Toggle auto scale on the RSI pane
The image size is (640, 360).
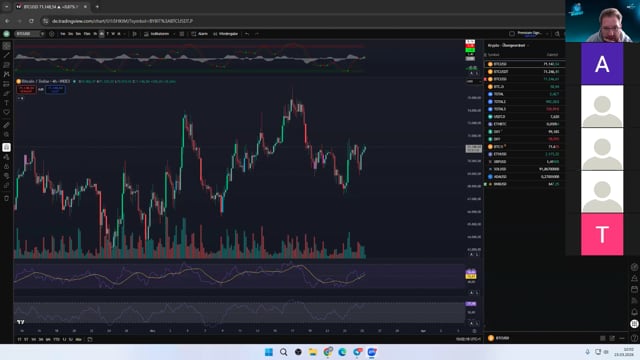(x=471, y=293)
